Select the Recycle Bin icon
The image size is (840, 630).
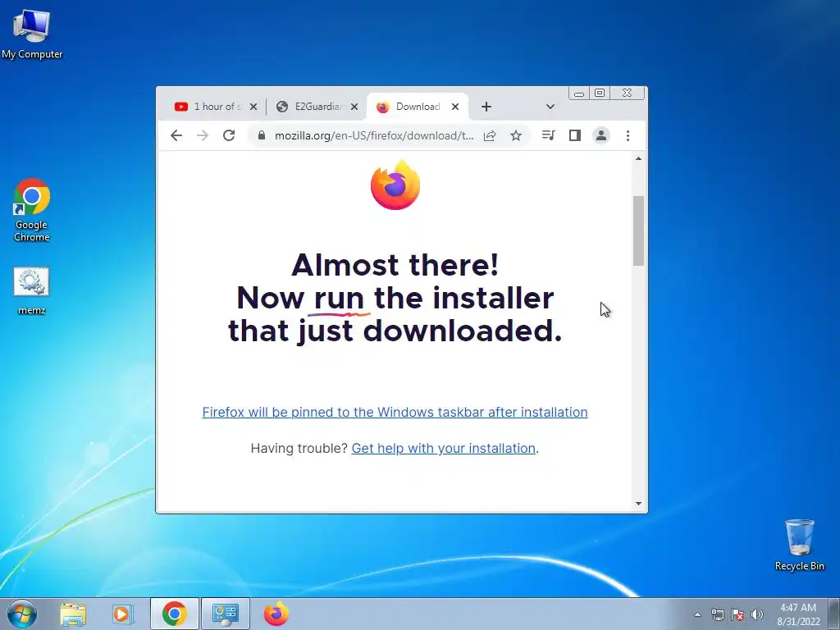[799, 544]
